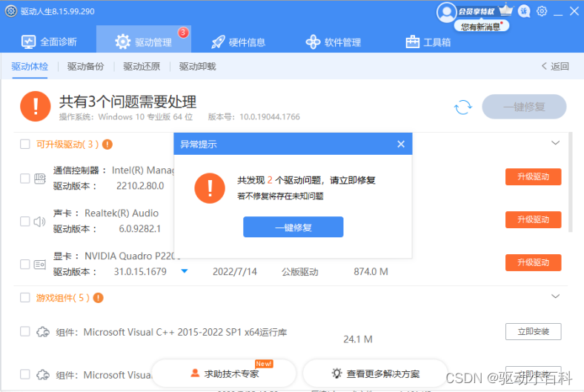
Task: Click the 驱动人生 app logo icon
Action: (11, 11)
